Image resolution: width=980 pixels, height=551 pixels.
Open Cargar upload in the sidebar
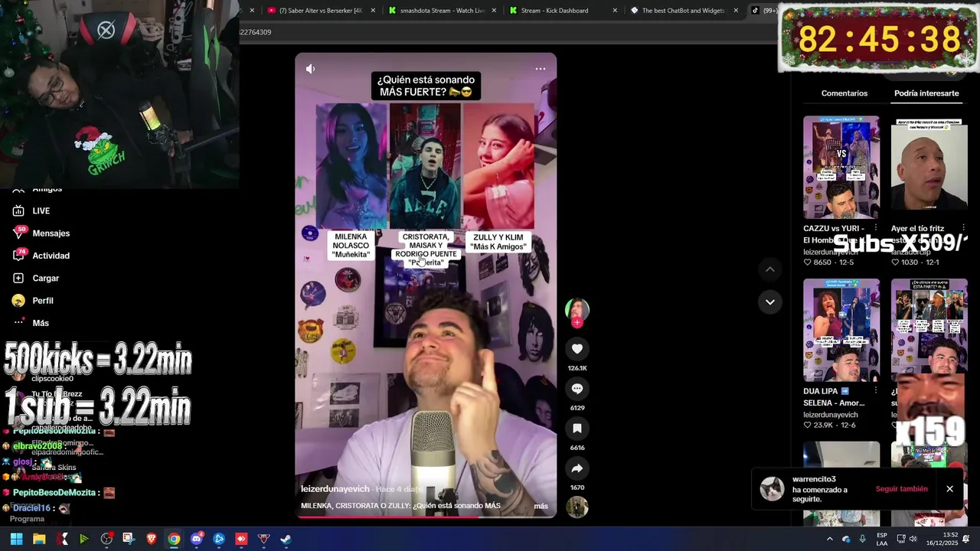click(x=46, y=279)
